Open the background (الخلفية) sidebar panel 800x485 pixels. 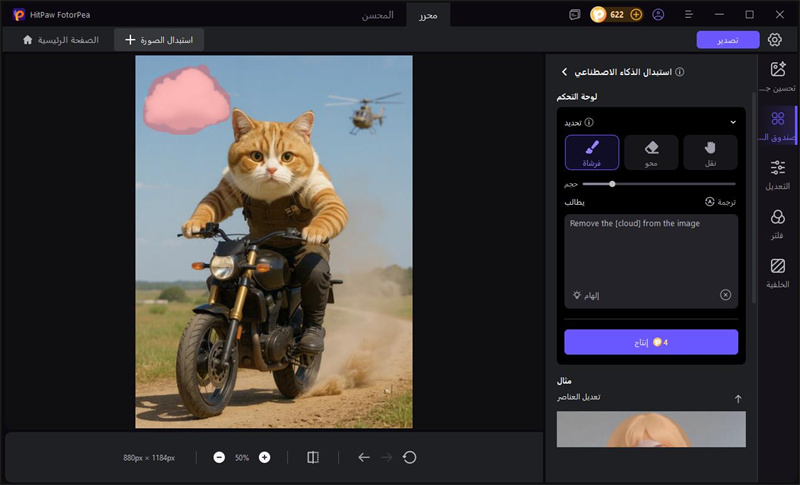pyautogui.click(x=778, y=273)
